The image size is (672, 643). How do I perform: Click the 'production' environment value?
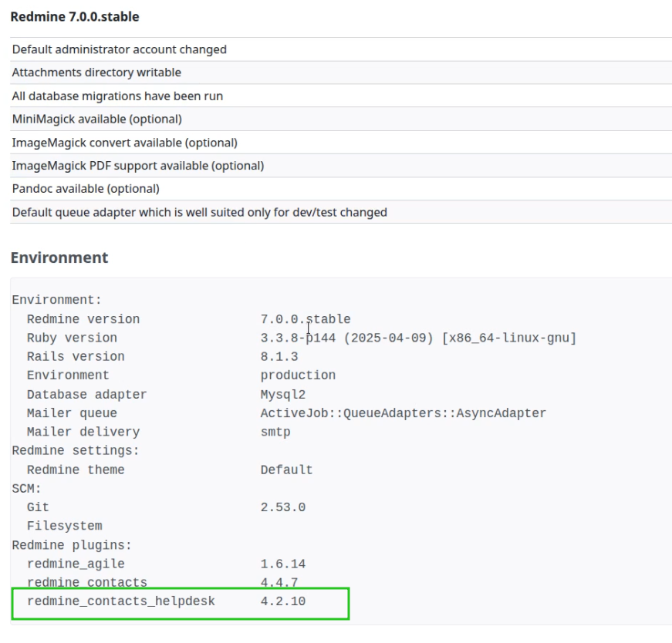point(298,375)
